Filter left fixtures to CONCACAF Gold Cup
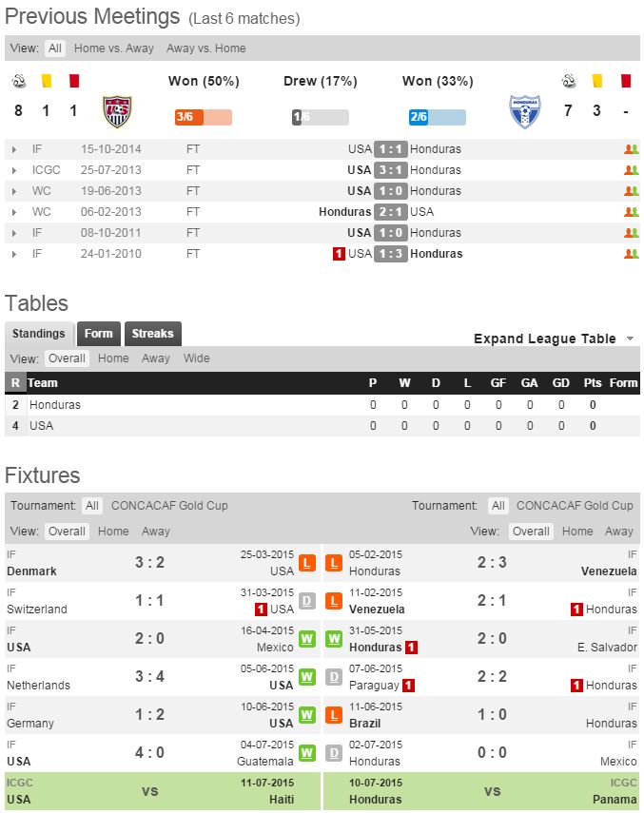The height and width of the screenshot is (813, 644). pos(169,506)
